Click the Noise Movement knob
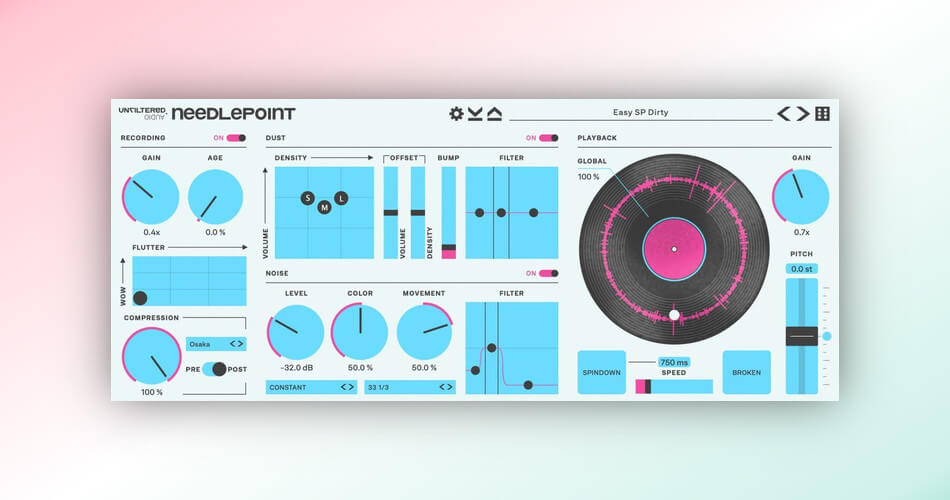 click(424, 332)
